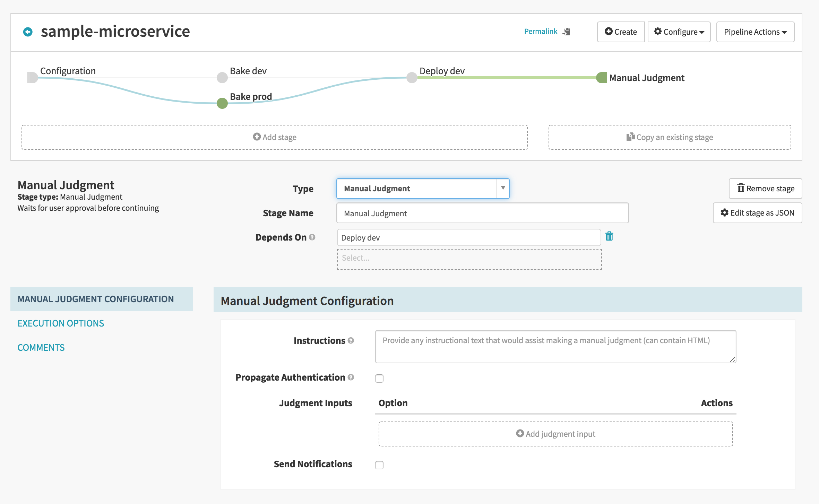Open the Comments section
Viewport: 819px width, 504px height.
tap(41, 348)
